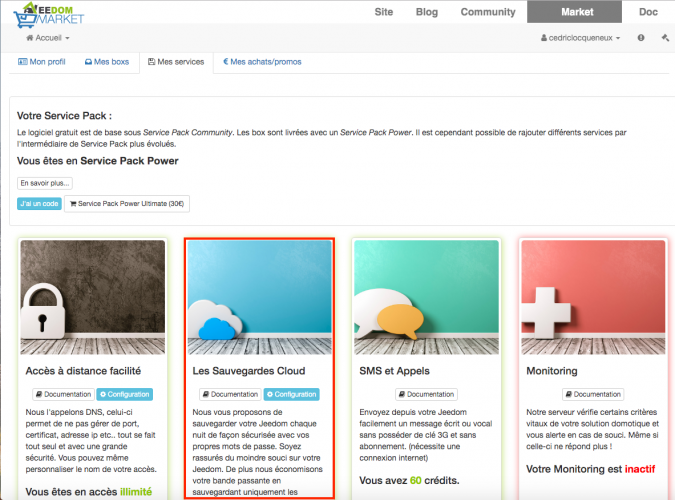Open Documentation for Accès à distance facilité
This screenshot has width=675, height=500.
[x=63, y=394]
